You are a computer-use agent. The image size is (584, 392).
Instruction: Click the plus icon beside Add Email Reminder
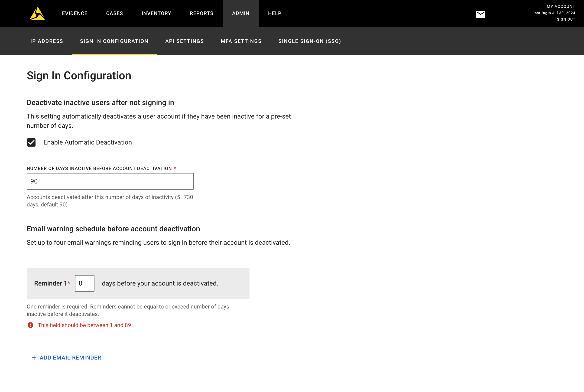34,357
